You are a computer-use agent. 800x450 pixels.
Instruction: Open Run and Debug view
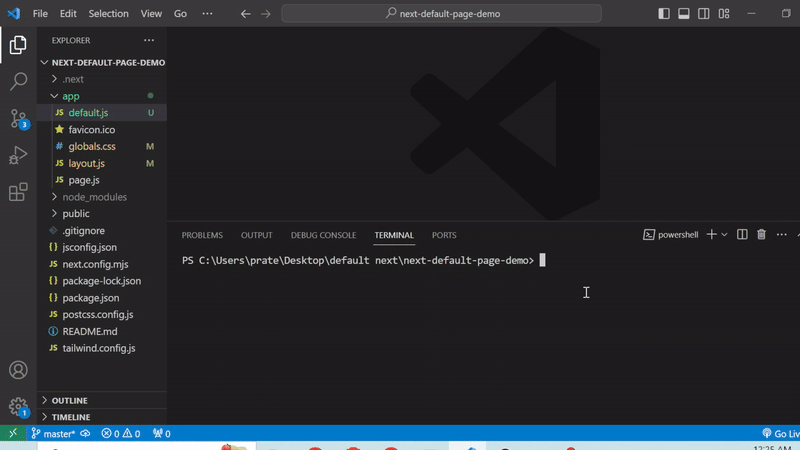click(18, 156)
